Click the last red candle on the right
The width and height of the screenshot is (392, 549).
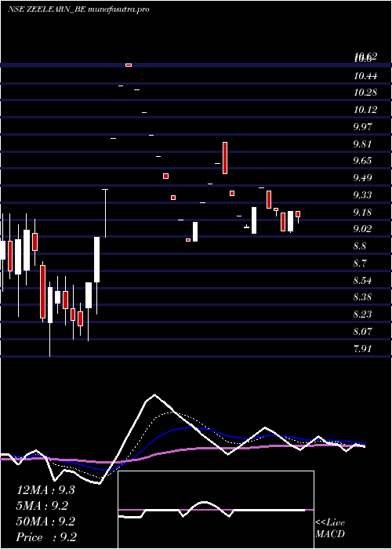coord(298,214)
